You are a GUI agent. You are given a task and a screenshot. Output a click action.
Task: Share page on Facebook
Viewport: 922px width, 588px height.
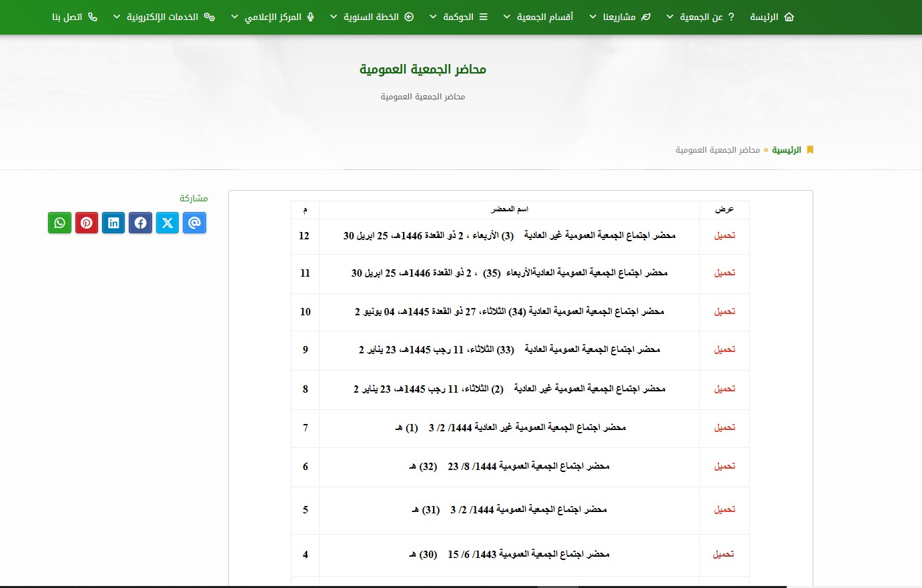[140, 223]
